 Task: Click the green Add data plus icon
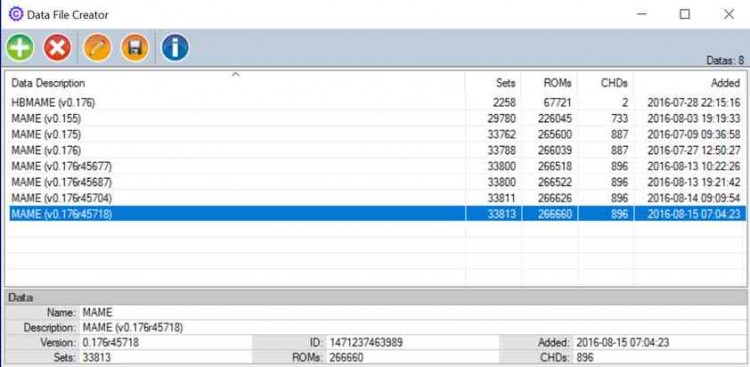(x=20, y=48)
